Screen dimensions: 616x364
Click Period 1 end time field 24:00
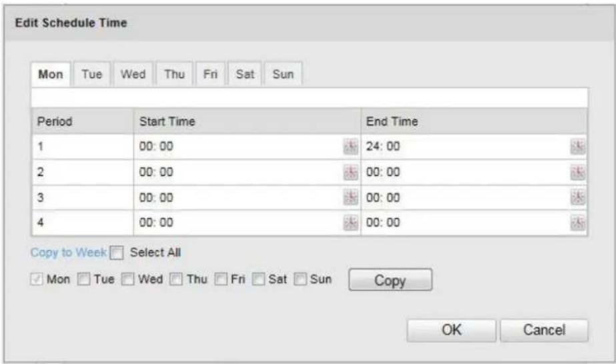(467, 147)
